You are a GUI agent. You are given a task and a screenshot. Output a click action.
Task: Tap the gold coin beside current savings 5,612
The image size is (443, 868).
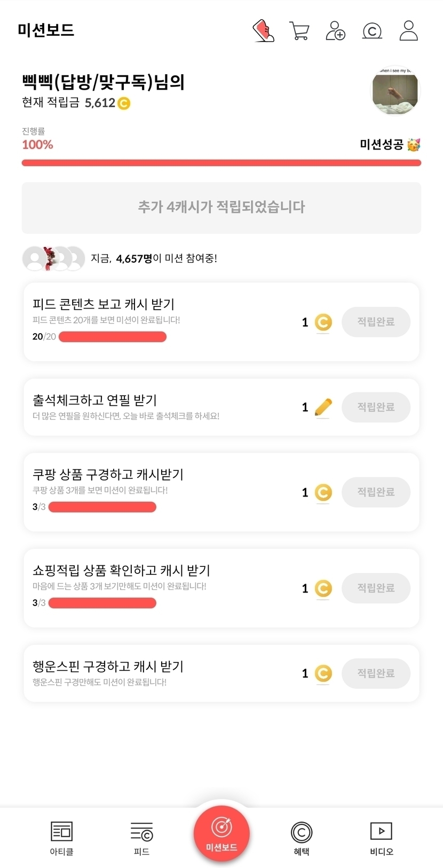coord(124,103)
